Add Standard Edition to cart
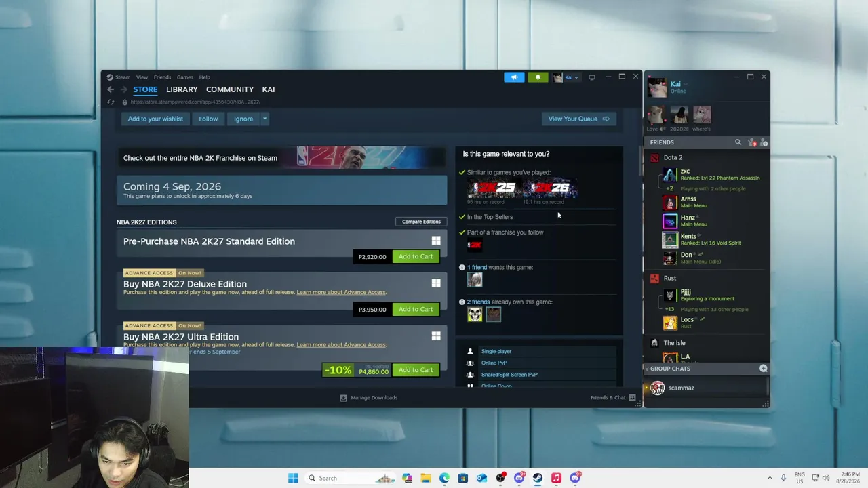The height and width of the screenshot is (488, 868). [x=416, y=256]
